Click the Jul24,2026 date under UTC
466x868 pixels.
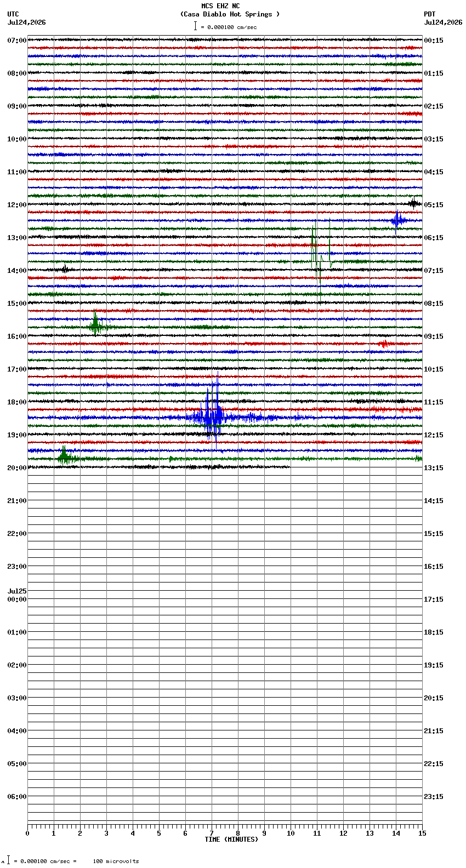click(27, 22)
